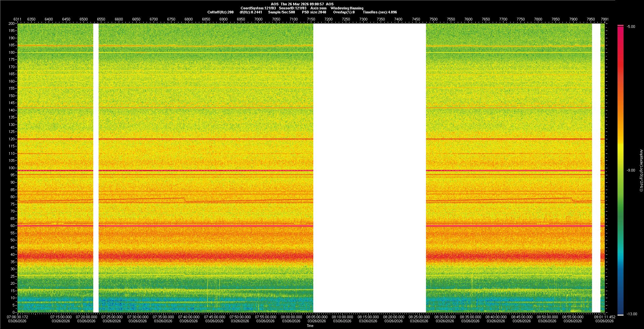This screenshot has width=644, height=329.
Task: Click the 07:15:00.000 time axis label
Action: 61,317
